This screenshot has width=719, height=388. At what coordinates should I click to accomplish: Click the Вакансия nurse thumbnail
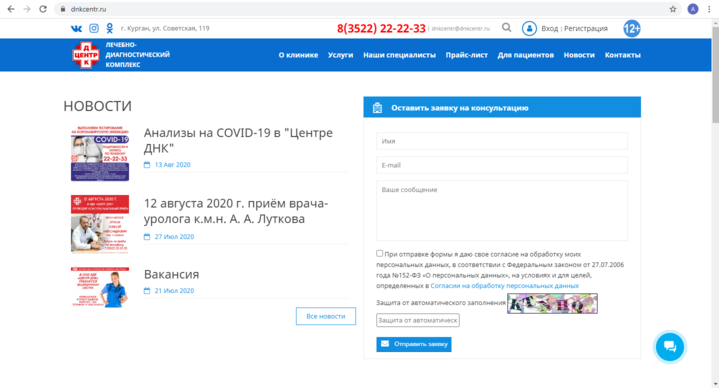(100, 288)
